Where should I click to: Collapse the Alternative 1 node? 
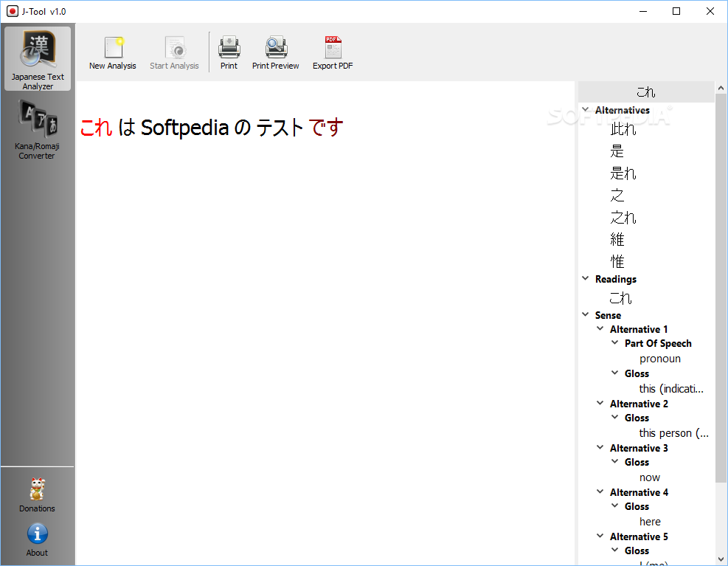(600, 328)
